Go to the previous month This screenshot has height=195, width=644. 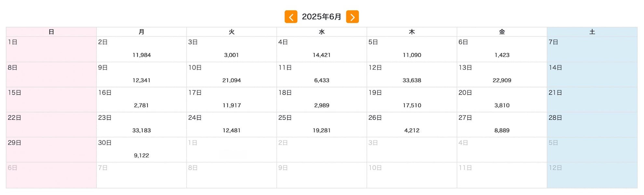click(x=291, y=17)
